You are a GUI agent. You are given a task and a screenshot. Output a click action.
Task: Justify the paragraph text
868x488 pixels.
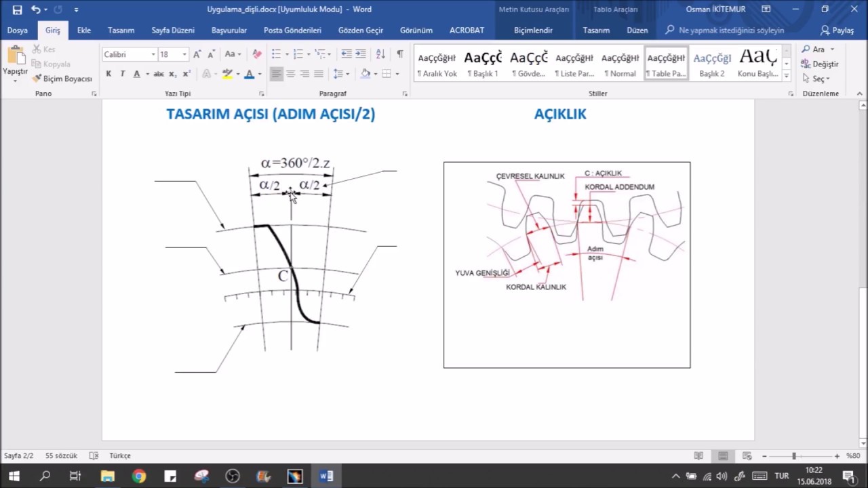[x=319, y=74]
